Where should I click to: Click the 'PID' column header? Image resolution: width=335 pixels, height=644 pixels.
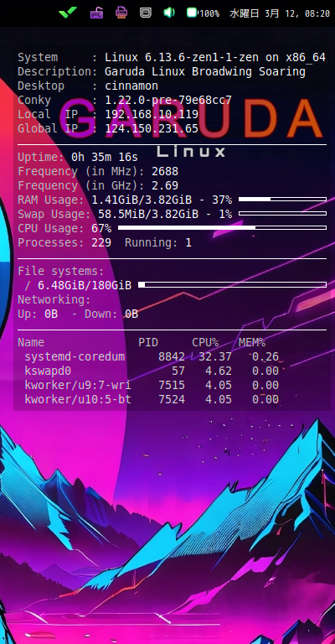[x=148, y=342]
